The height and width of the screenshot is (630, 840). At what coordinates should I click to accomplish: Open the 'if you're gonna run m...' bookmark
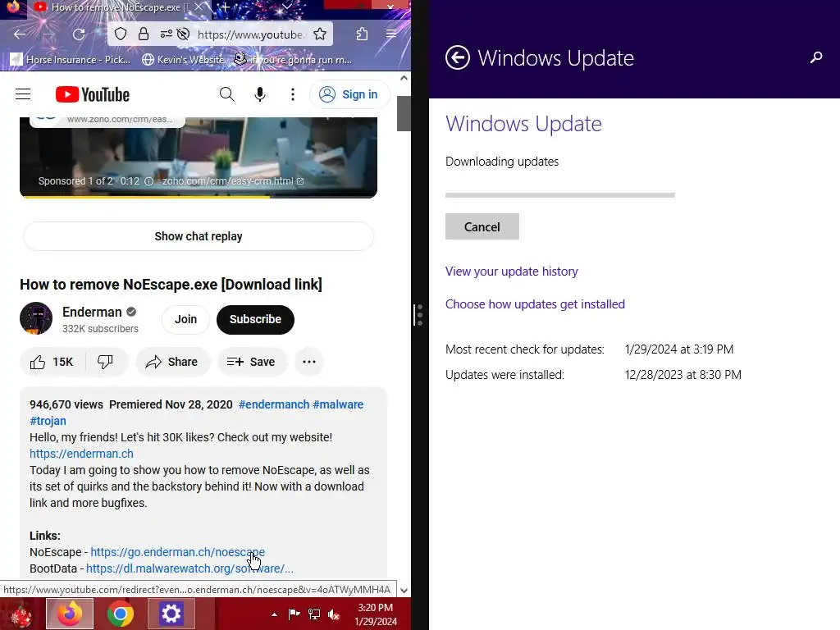click(x=293, y=59)
